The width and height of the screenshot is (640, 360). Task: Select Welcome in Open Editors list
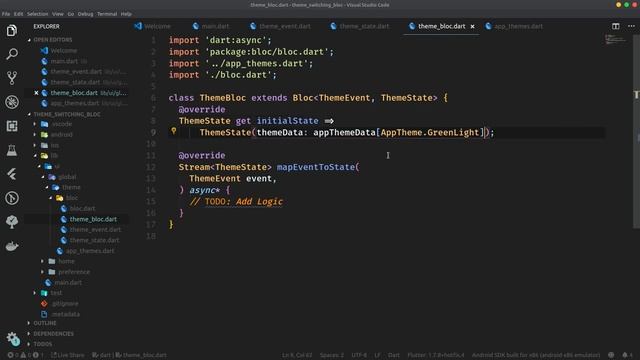click(64, 51)
